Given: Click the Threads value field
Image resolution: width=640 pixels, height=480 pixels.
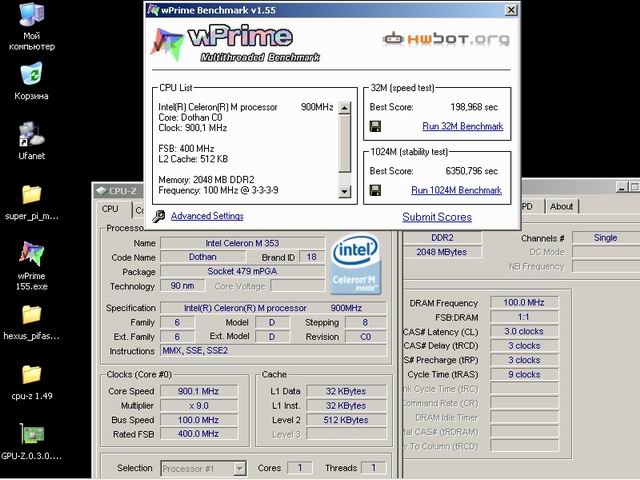Looking at the screenshot, I should [373, 468].
